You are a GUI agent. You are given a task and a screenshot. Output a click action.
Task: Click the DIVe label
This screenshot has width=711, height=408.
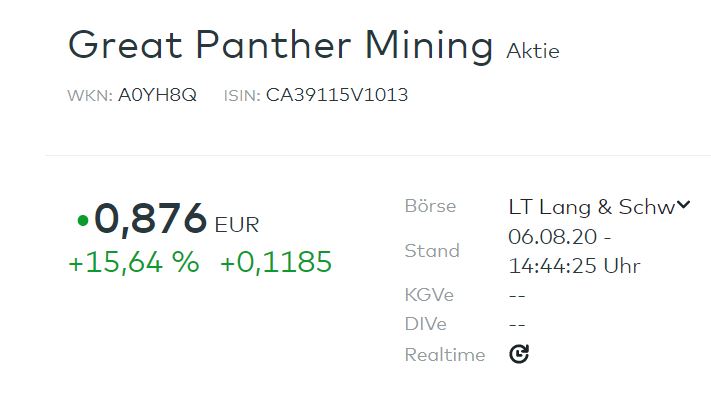point(425,324)
